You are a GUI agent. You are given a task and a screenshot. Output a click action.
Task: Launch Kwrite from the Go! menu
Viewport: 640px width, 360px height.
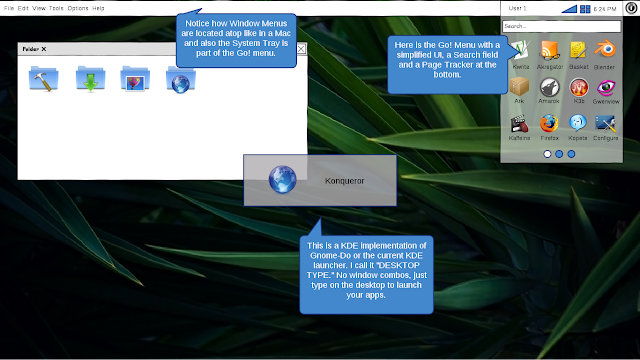[521, 51]
